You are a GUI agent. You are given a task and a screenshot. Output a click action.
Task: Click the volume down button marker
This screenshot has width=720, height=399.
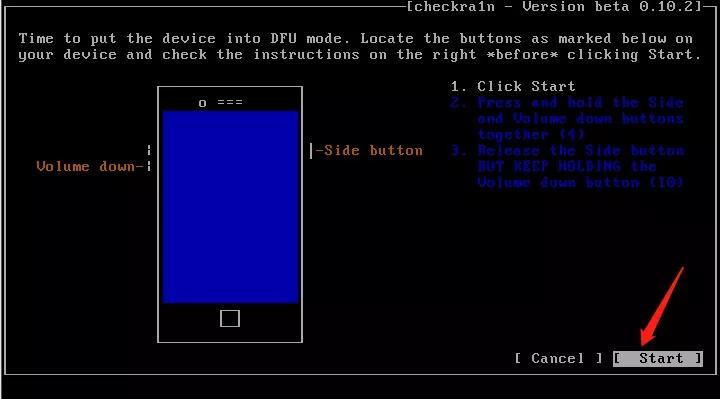point(149,166)
